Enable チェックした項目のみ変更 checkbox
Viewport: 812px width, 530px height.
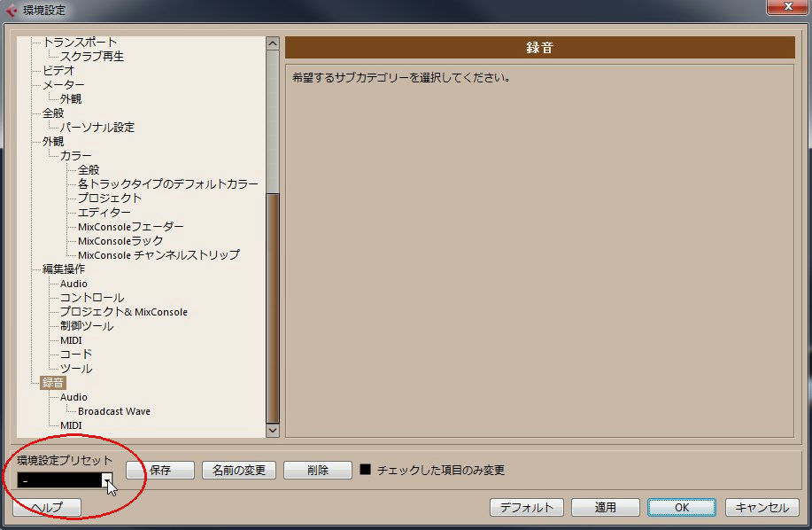click(365, 470)
